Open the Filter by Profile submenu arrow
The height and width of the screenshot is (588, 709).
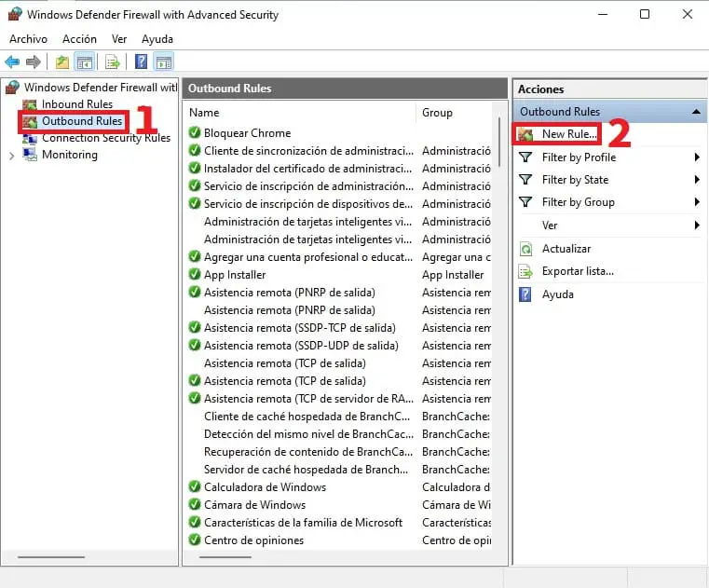tap(697, 157)
